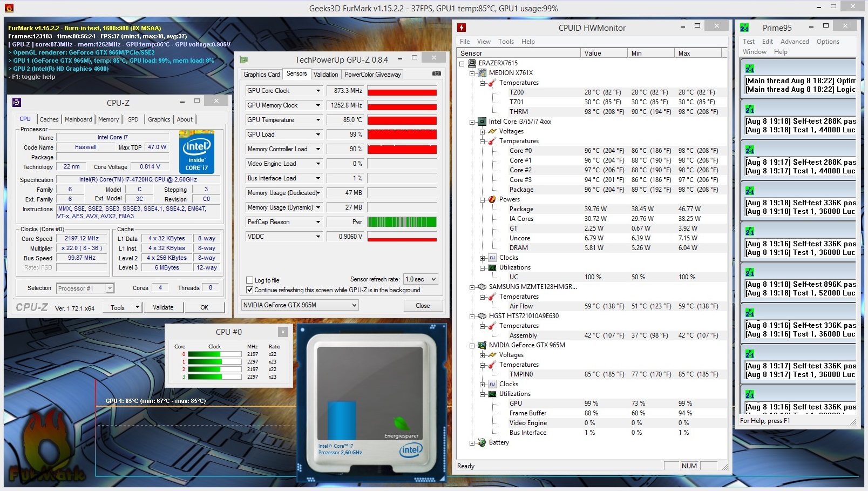Open the View menu in HWMonitor
Viewport: 868px width, 491px height.
tap(484, 42)
